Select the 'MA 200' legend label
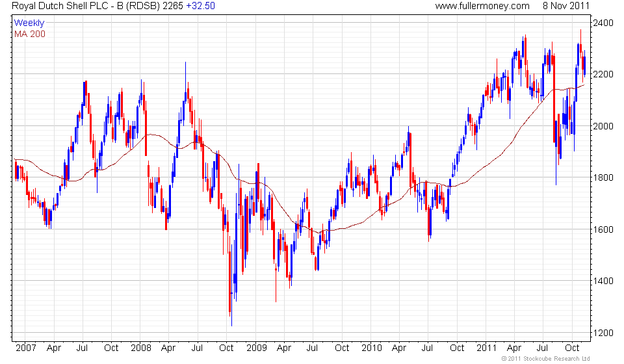624x364 pixels. pyautogui.click(x=30, y=34)
